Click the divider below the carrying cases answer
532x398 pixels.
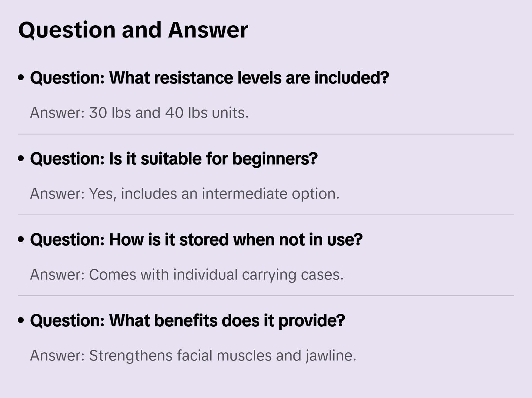(266, 296)
